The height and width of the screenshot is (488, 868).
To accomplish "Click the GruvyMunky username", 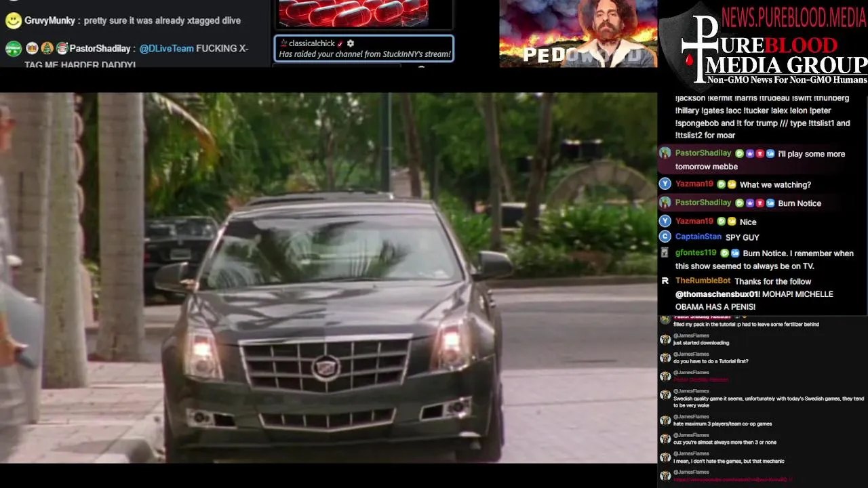I will (x=50, y=21).
